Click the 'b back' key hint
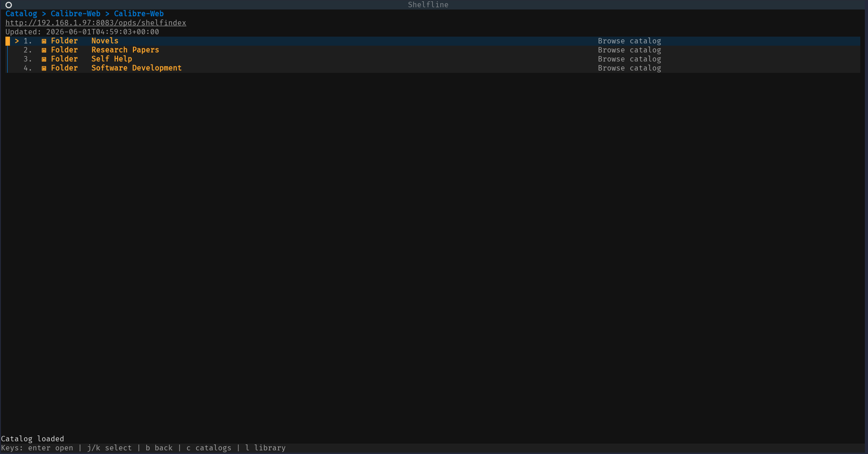868x454 pixels. [x=159, y=448]
